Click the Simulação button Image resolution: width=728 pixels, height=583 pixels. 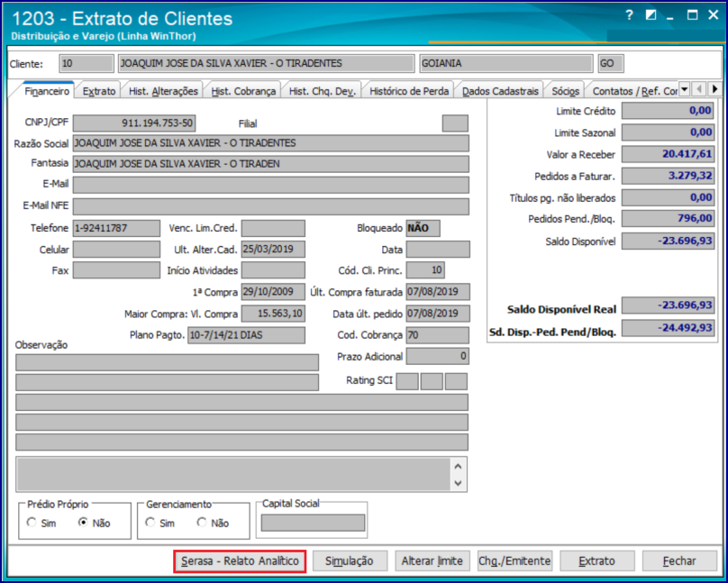350,561
